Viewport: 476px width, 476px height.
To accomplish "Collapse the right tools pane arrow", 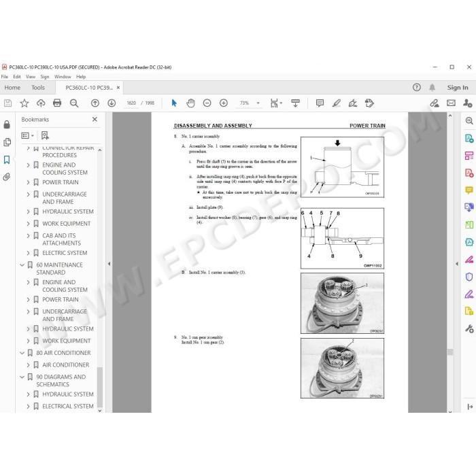I will (457, 264).
